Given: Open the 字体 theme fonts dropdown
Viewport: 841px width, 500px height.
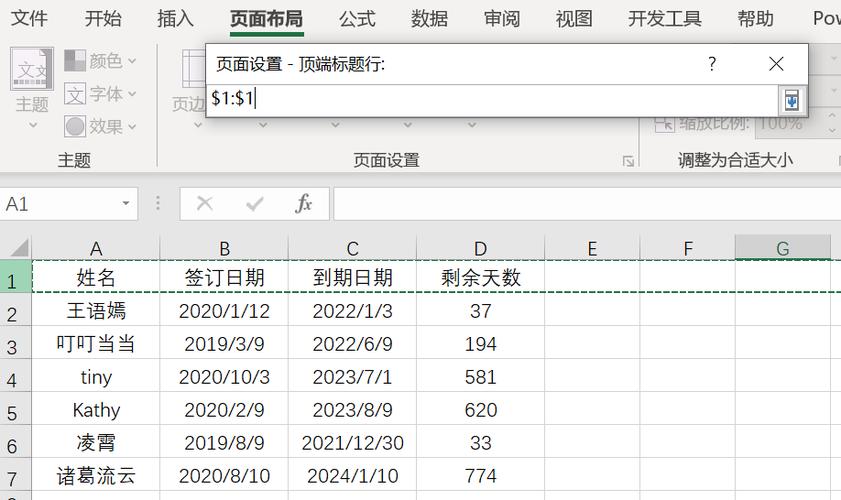Looking at the screenshot, I should tap(100, 94).
